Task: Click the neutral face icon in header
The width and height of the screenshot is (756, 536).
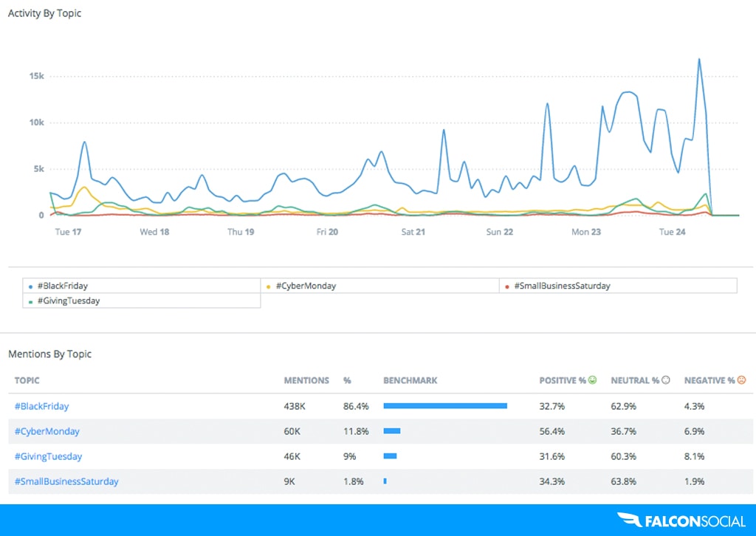Action: [x=666, y=380]
